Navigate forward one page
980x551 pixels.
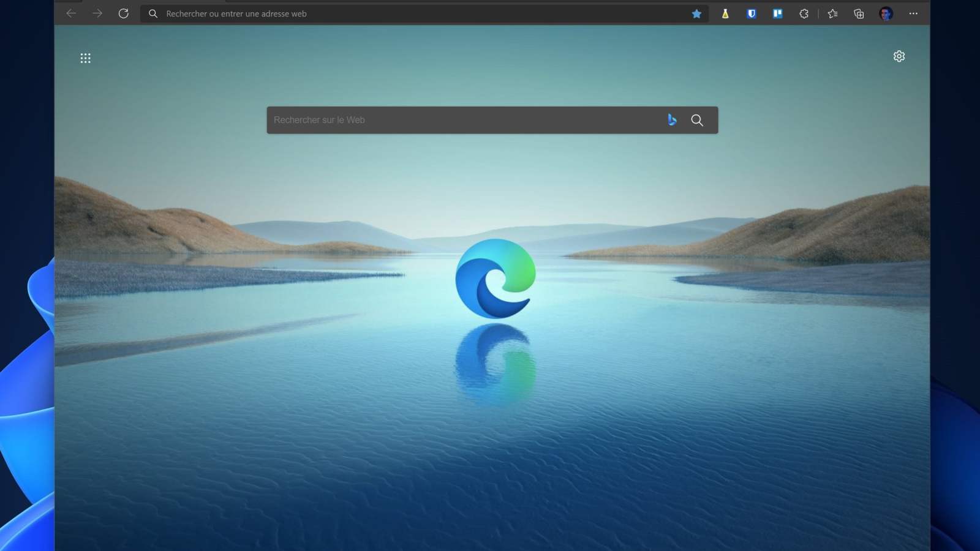97,13
